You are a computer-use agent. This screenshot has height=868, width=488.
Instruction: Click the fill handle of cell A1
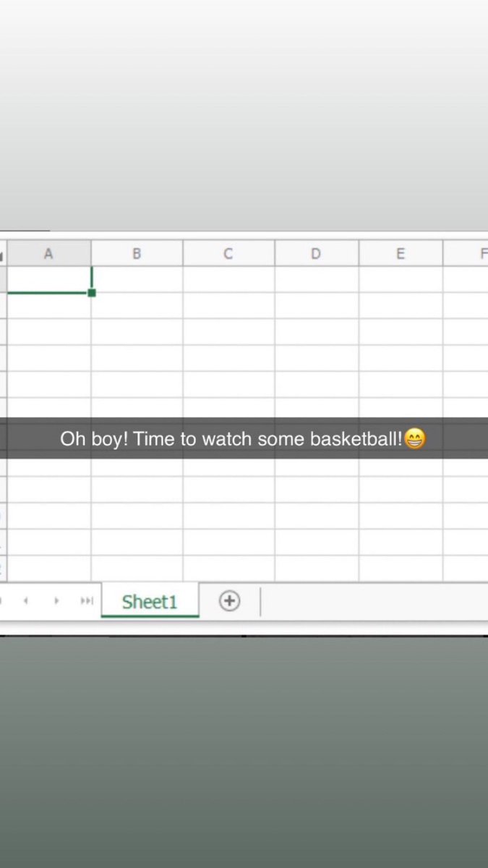click(x=92, y=293)
